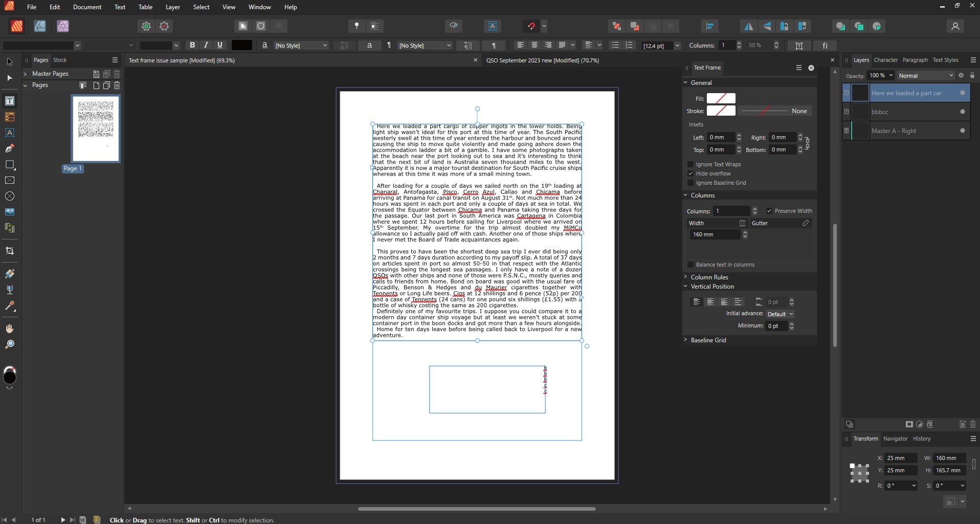Open the Document menu
This screenshot has width=980, height=524.
(x=87, y=7)
